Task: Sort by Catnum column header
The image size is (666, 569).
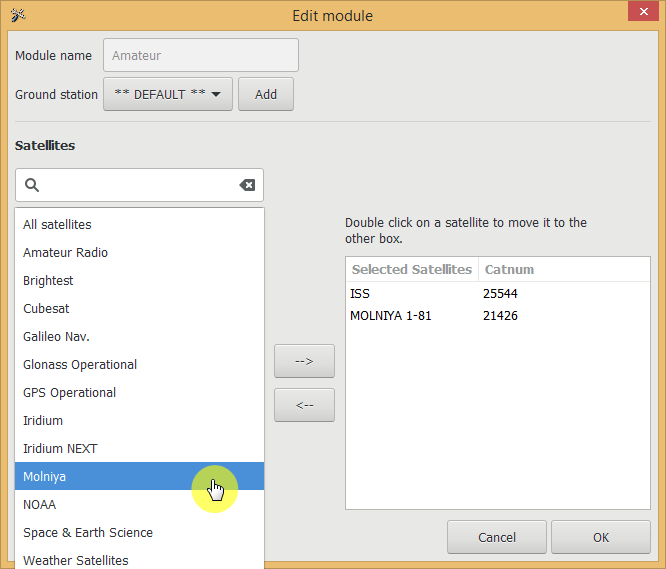Action: [x=509, y=269]
